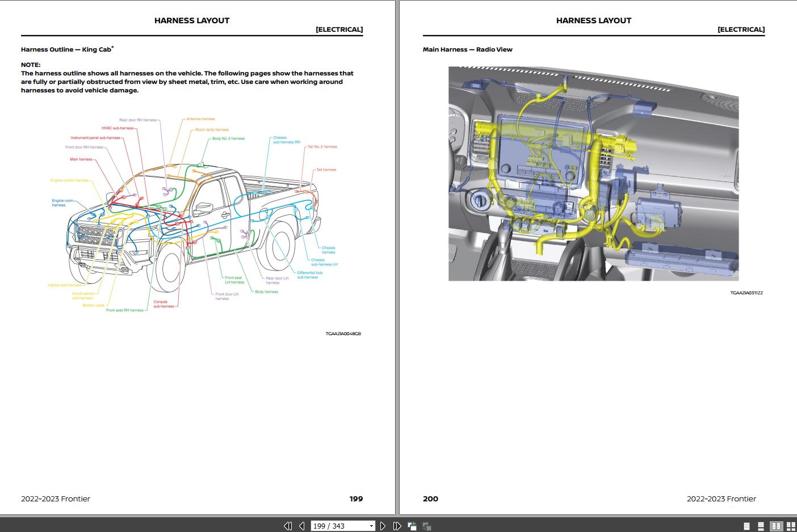Viewport: 797px width, 532px height.
Task: Click the HARNESS LAYOUT heading on page 199
Action: click(192, 20)
